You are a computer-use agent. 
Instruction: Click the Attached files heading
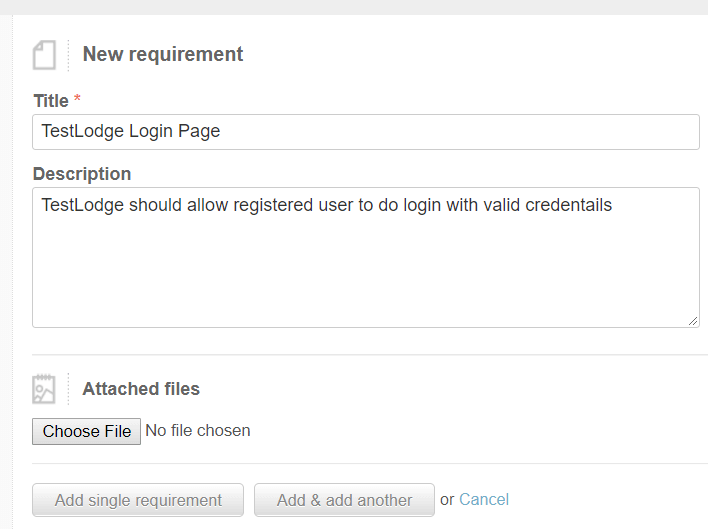[141, 389]
